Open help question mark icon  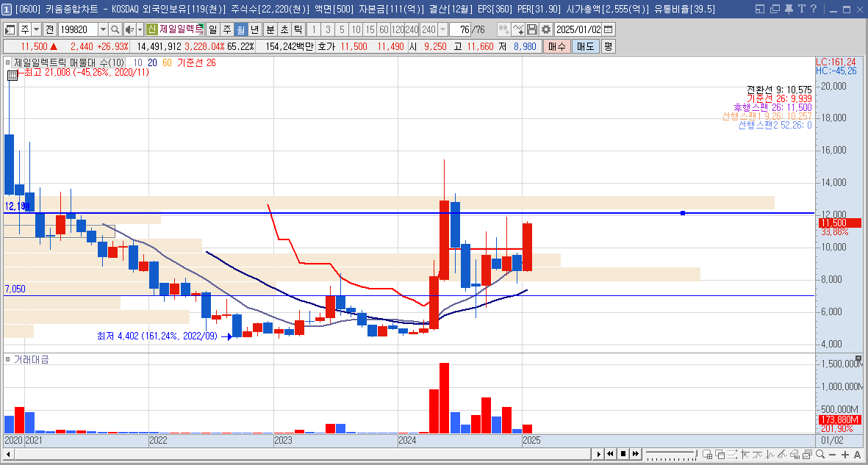813,8
